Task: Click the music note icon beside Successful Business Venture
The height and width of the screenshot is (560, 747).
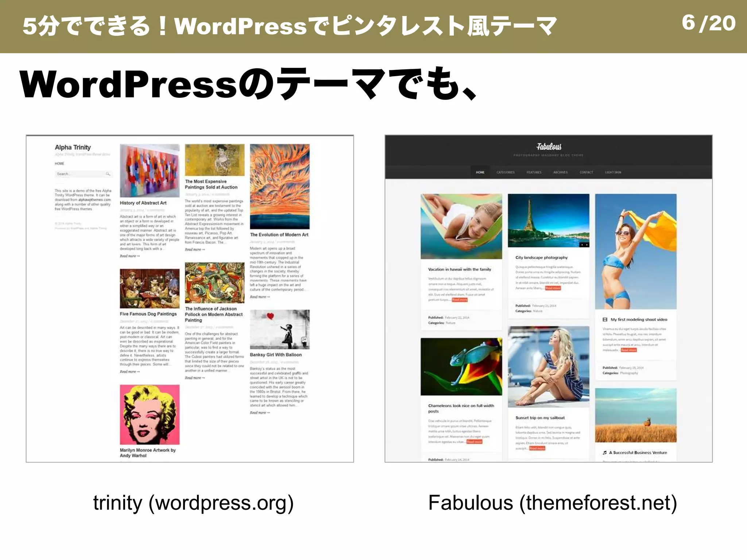Action: (605, 453)
